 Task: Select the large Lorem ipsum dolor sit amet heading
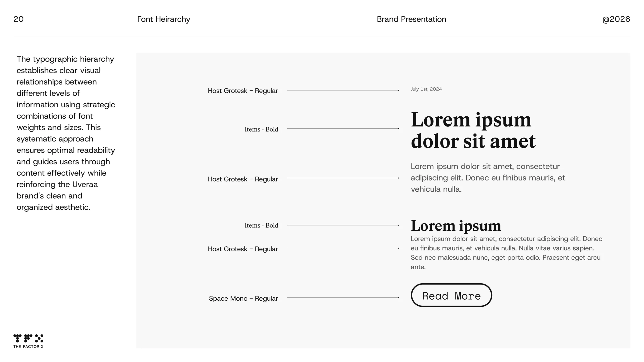473,130
